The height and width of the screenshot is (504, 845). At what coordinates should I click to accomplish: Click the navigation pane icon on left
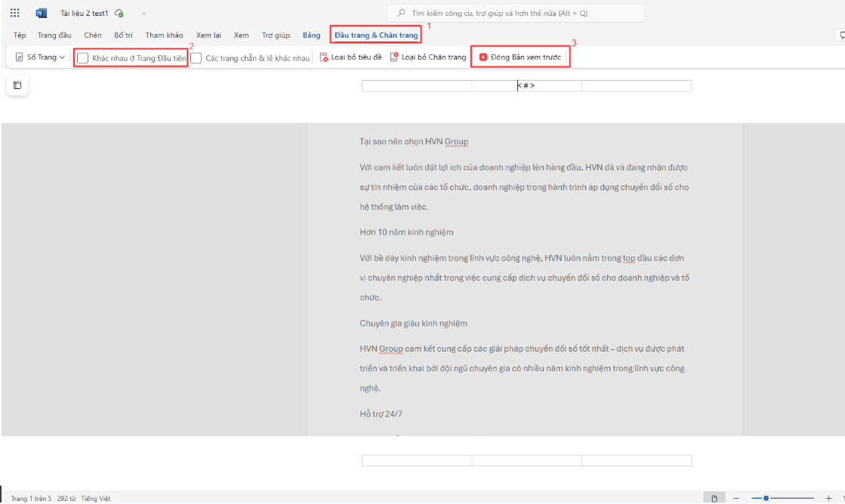click(x=17, y=85)
